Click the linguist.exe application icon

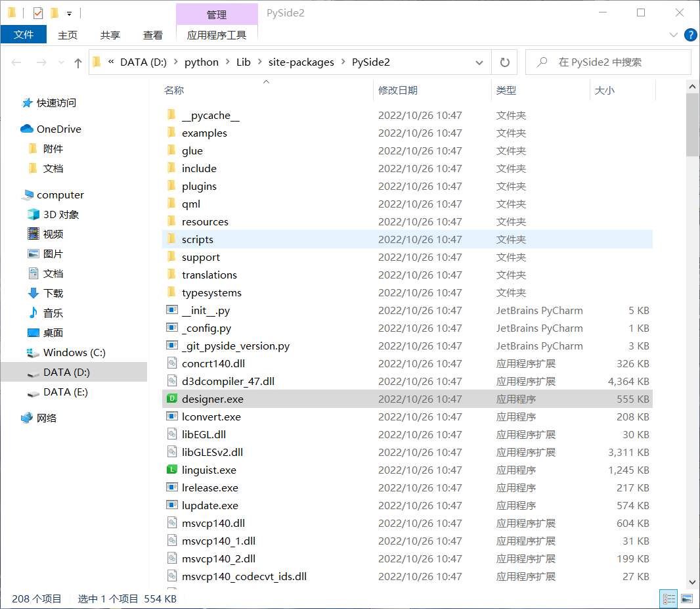tap(172, 470)
